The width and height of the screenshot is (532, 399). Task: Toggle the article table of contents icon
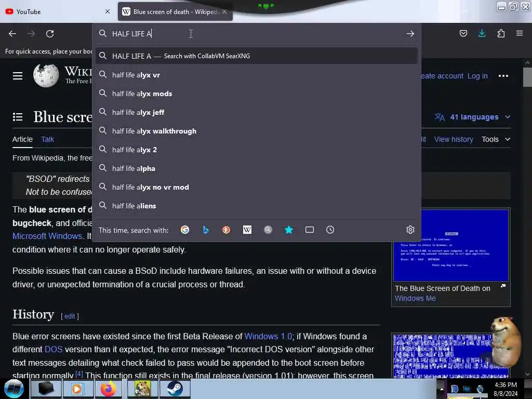(18, 117)
